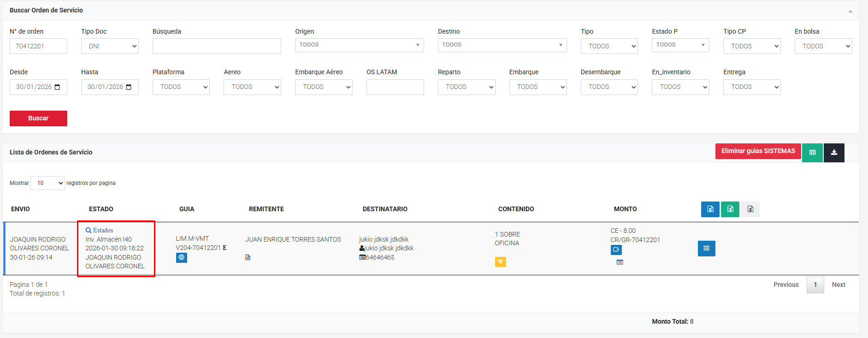Change the records per page dropdown
The image size is (868, 338).
(x=47, y=183)
